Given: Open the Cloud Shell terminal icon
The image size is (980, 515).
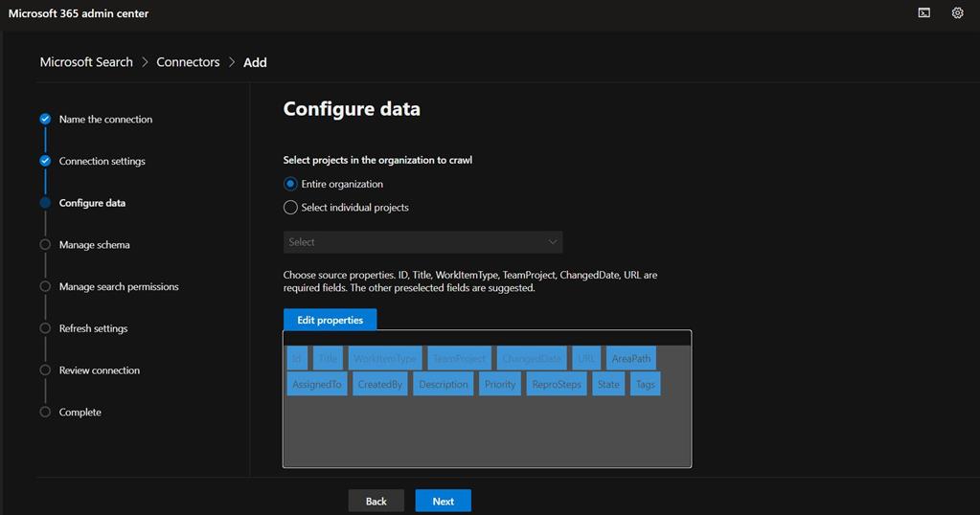Looking at the screenshot, I should coord(923,13).
